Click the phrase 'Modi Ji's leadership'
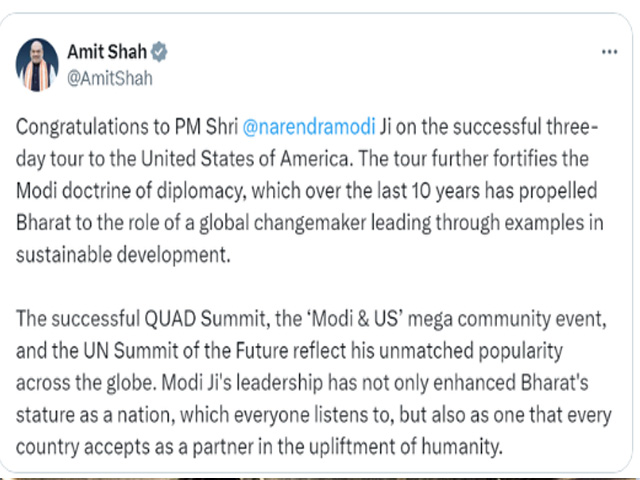640x480 pixels. click(242, 384)
